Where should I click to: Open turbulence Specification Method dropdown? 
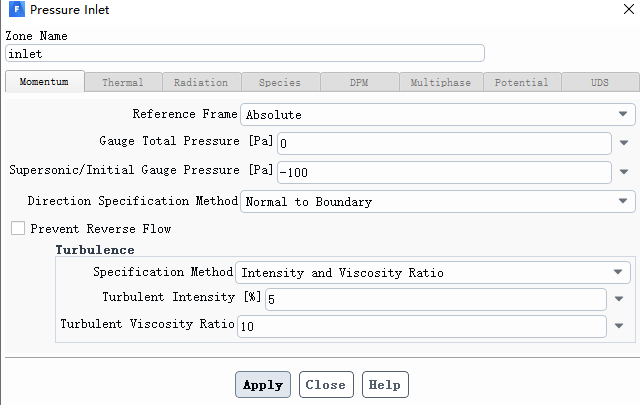coord(433,272)
